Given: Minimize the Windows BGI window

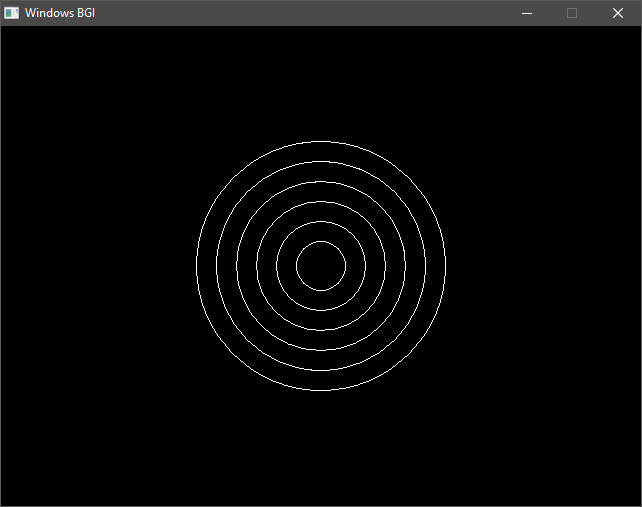Looking at the screenshot, I should tap(527, 13).
